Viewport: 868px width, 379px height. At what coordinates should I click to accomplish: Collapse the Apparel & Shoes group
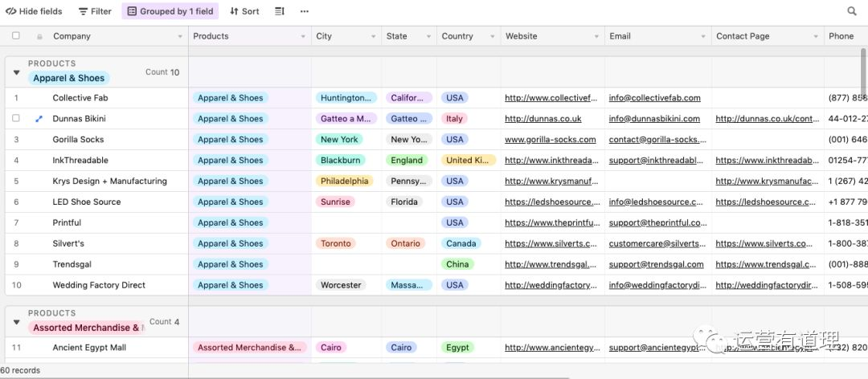[17, 72]
